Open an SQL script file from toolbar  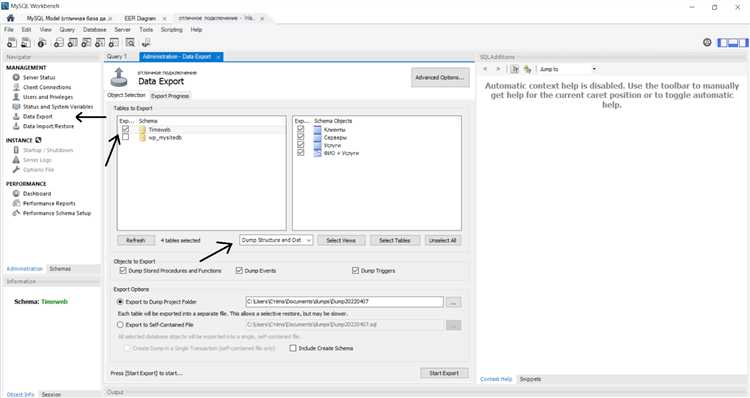click(26, 43)
